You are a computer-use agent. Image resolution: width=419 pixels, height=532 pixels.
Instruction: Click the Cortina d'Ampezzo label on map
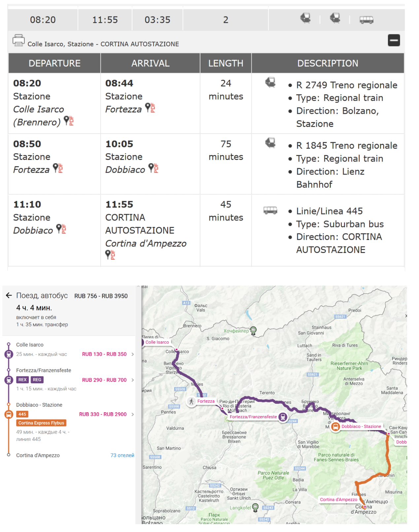[x=338, y=500]
